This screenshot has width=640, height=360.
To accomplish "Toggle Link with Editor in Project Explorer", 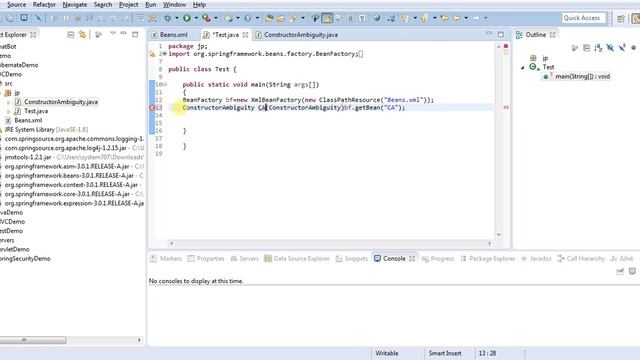I will 82,35.
